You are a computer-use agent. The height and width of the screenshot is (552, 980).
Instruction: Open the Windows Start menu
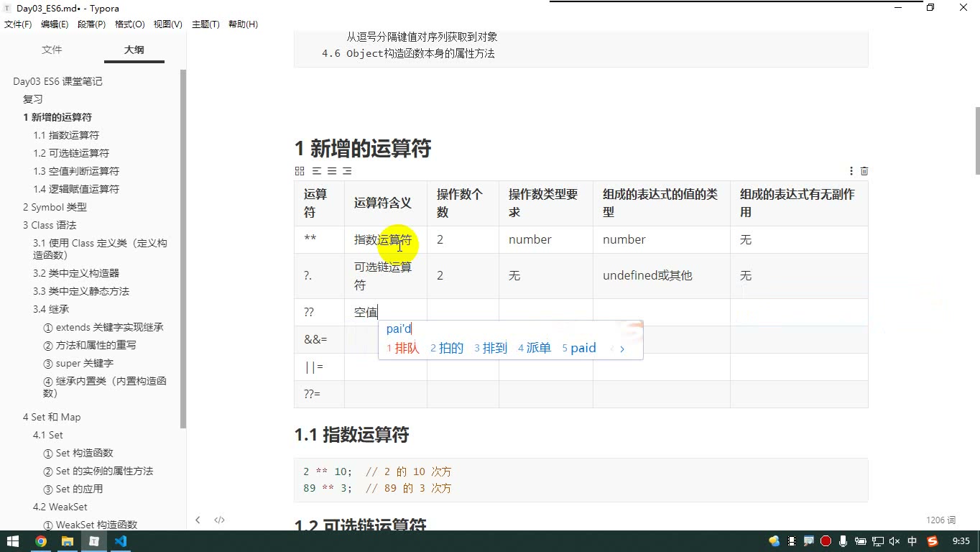pyautogui.click(x=13, y=541)
